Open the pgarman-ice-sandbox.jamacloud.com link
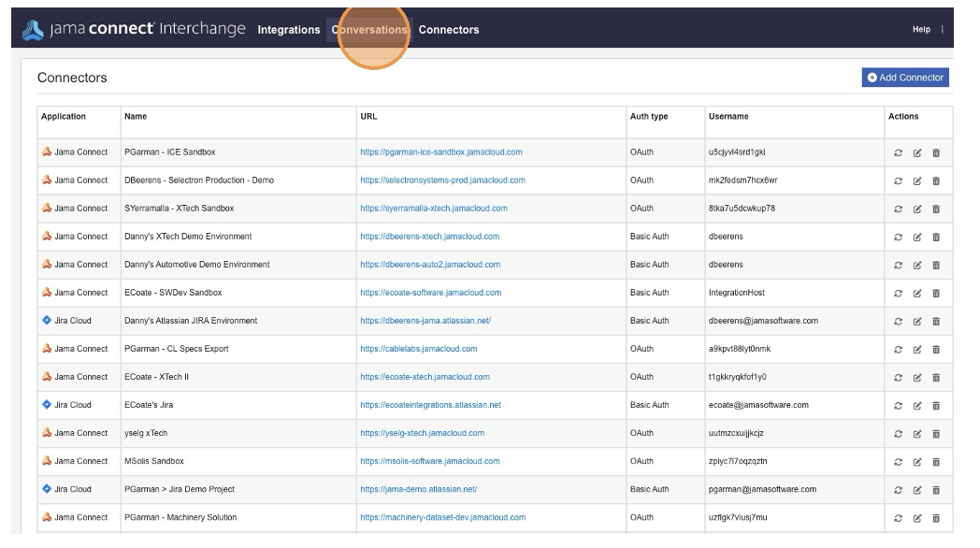 441,151
